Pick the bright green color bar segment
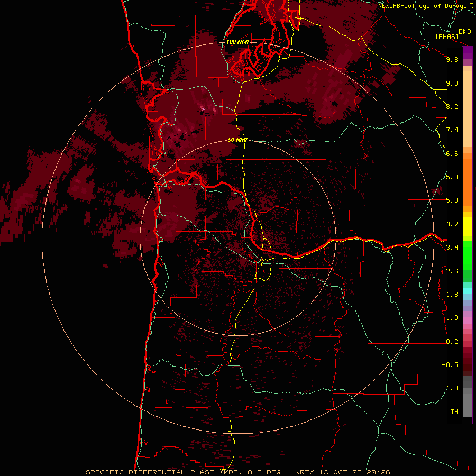Image resolution: width=476 pixels, height=476 pixels. [467, 254]
